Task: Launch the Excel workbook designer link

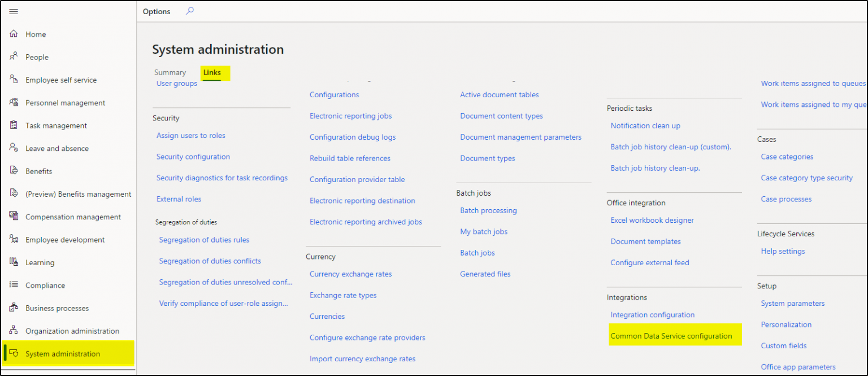Action: pos(652,221)
